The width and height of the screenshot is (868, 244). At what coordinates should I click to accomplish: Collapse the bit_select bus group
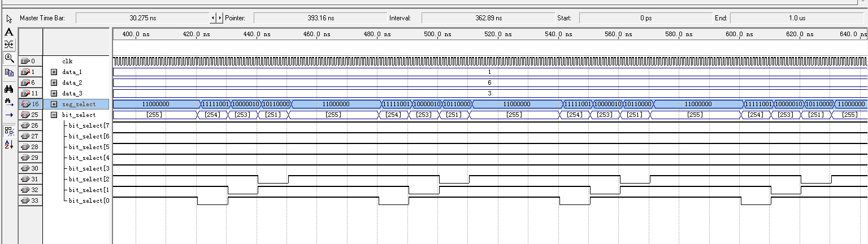(54, 115)
